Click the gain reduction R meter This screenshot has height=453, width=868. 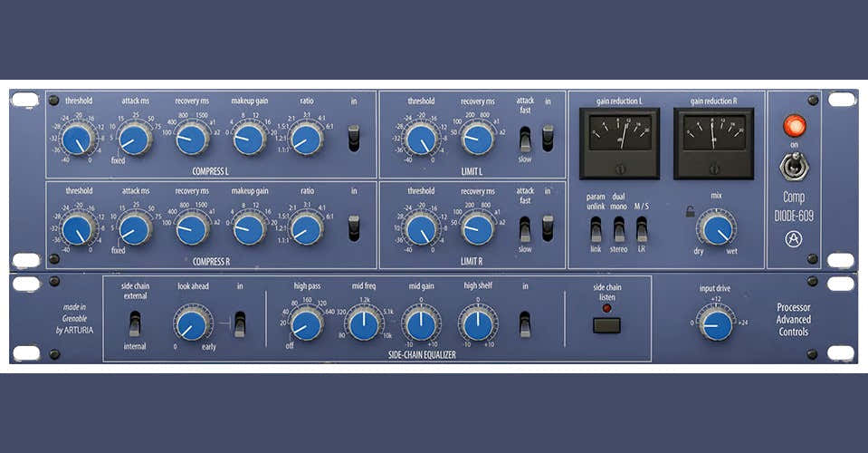click(713, 143)
